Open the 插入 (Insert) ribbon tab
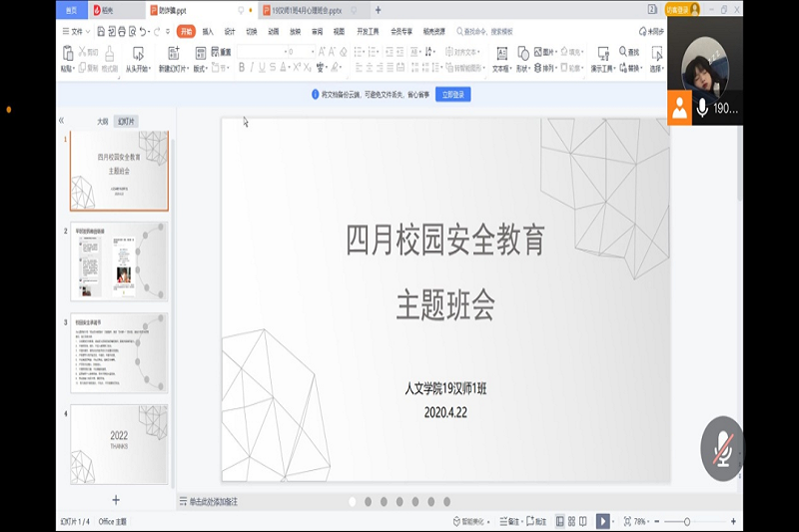This screenshot has width=799, height=532. coord(208,32)
